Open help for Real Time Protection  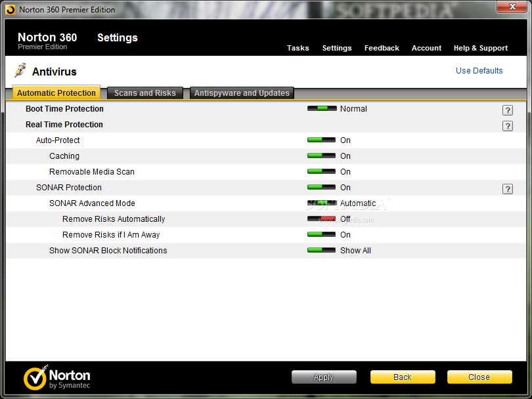coord(507,126)
